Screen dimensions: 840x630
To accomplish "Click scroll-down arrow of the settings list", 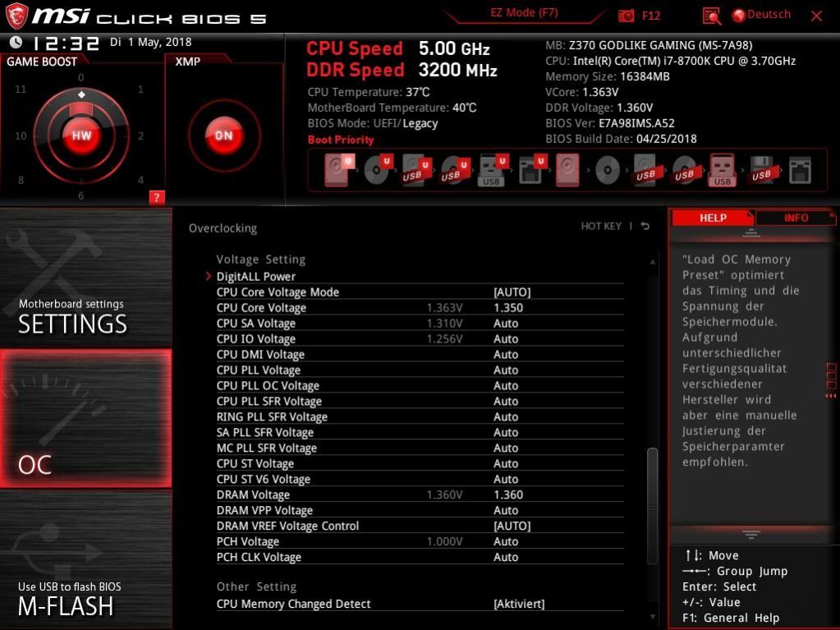I will click(x=653, y=617).
